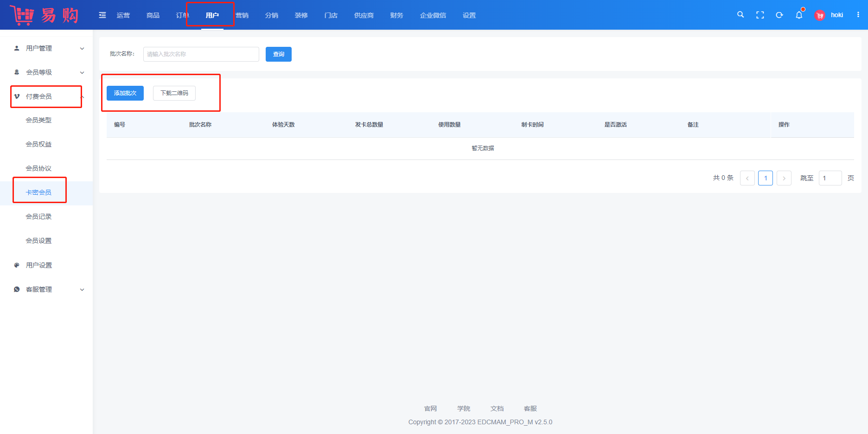The width and height of the screenshot is (868, 434).
Task: Switch to the 商品 top menu
Action: tap(153, 15)
